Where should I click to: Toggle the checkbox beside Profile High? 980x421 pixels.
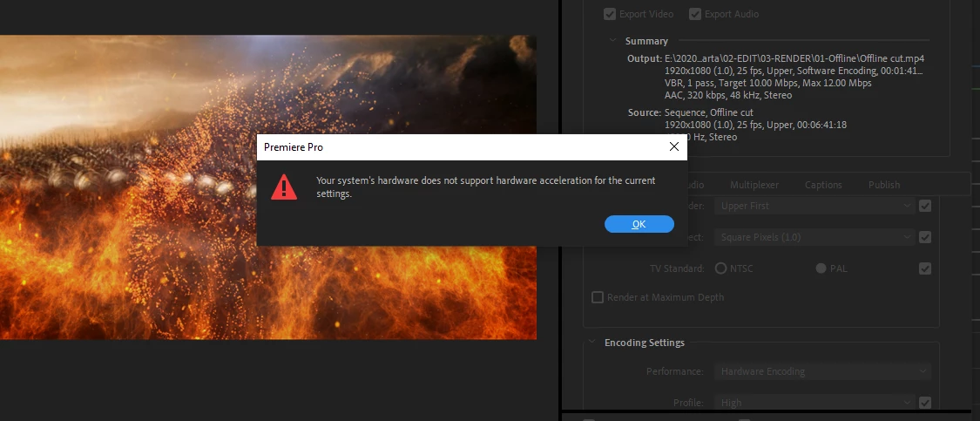[x=925, y=403]
